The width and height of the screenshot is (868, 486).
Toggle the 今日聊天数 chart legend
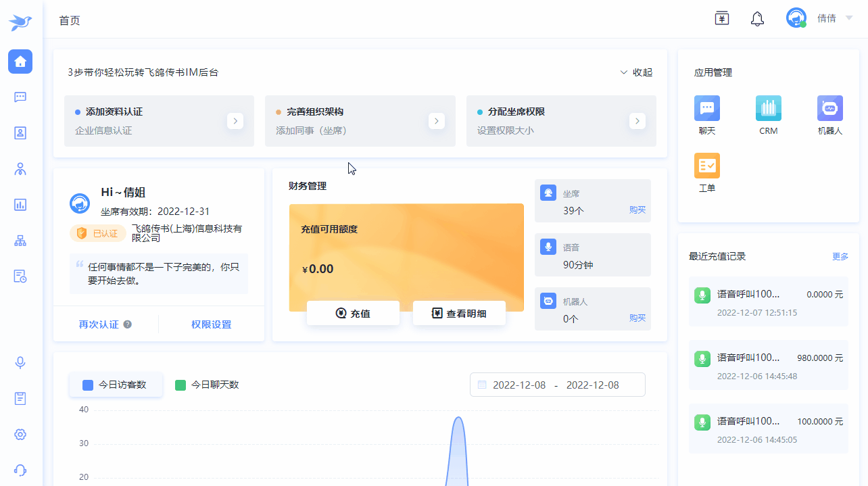208,385
